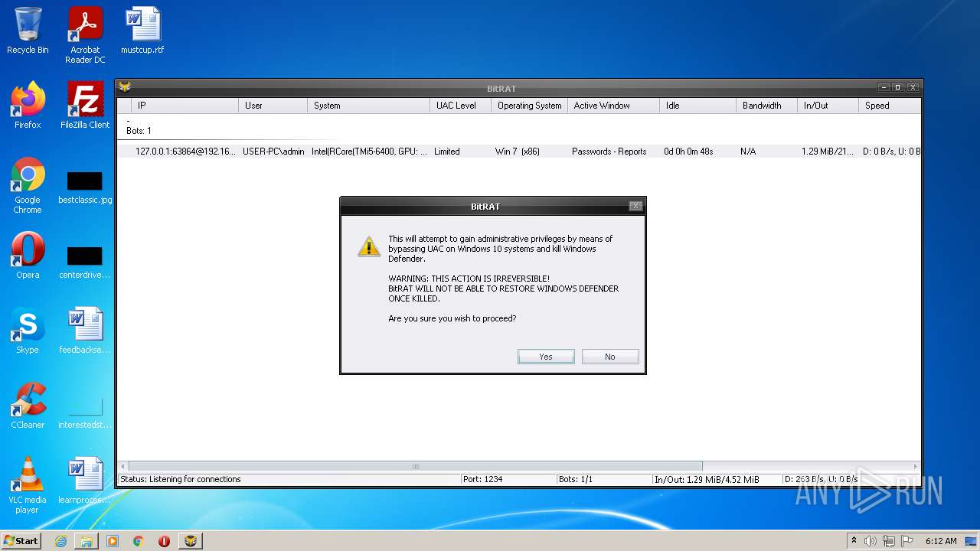Select the CCleaner desktop shortcut

click(x=28, y=405)
